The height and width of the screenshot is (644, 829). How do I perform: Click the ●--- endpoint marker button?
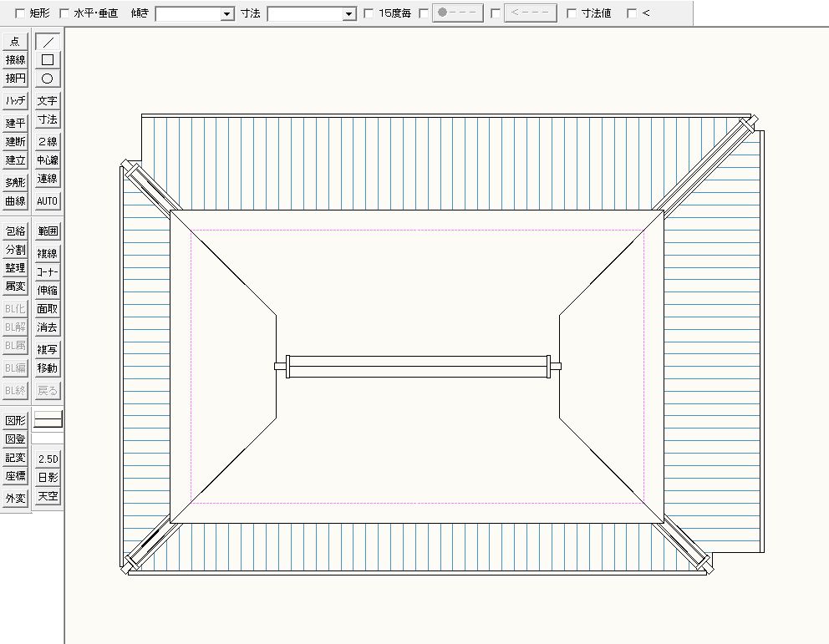(x=458, y=13)
